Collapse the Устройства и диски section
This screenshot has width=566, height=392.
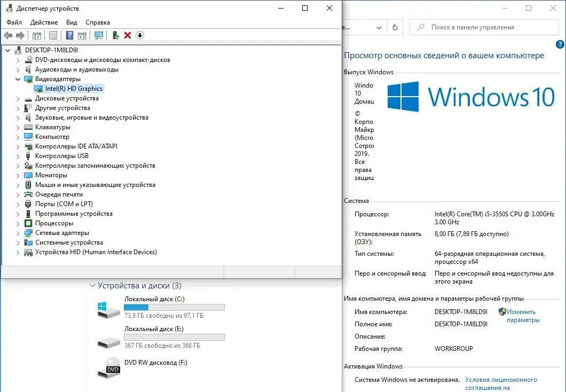(x=92, y=286)
